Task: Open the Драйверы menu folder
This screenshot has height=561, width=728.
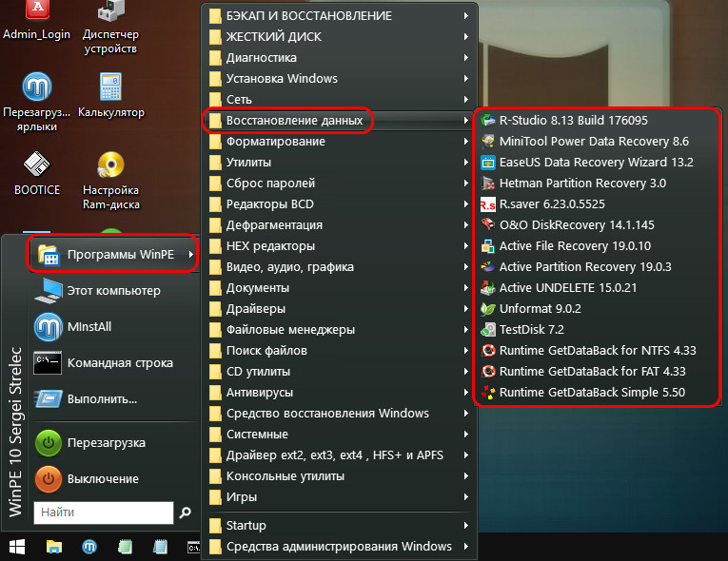Action: pos(340,308)
